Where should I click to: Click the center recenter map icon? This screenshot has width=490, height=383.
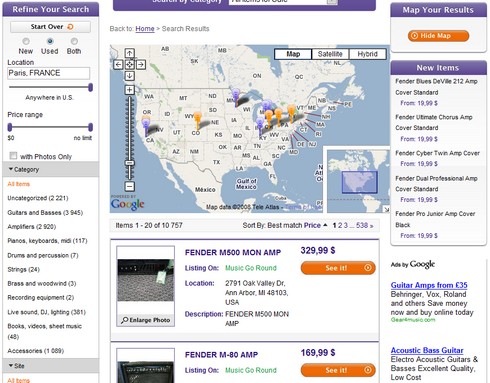130,64
